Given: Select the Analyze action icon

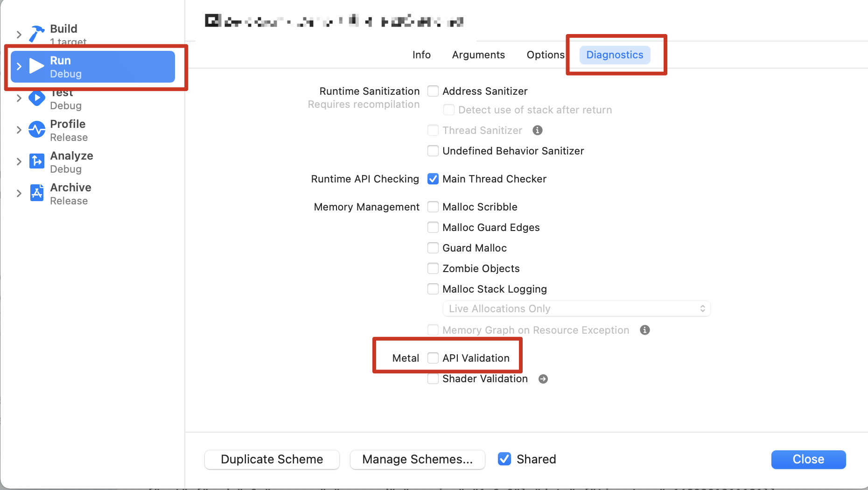Looking at the screenshot, I should tap(37, 161).
